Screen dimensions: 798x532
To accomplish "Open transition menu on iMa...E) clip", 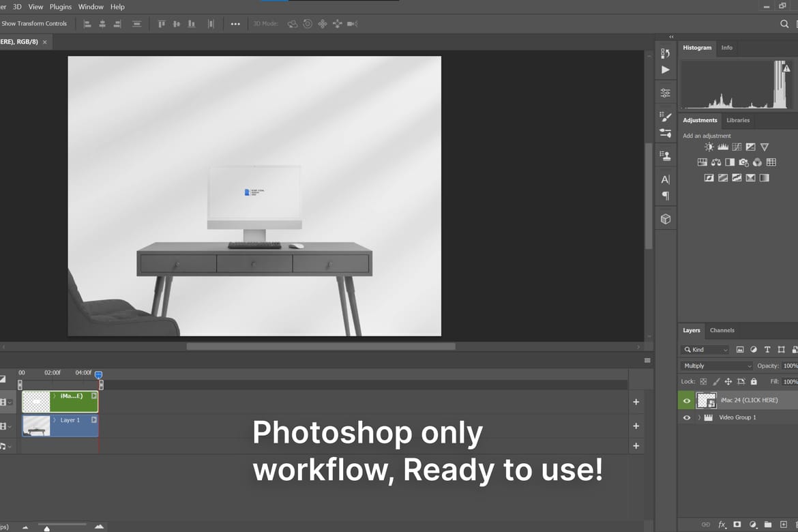I will click(93, 396).
